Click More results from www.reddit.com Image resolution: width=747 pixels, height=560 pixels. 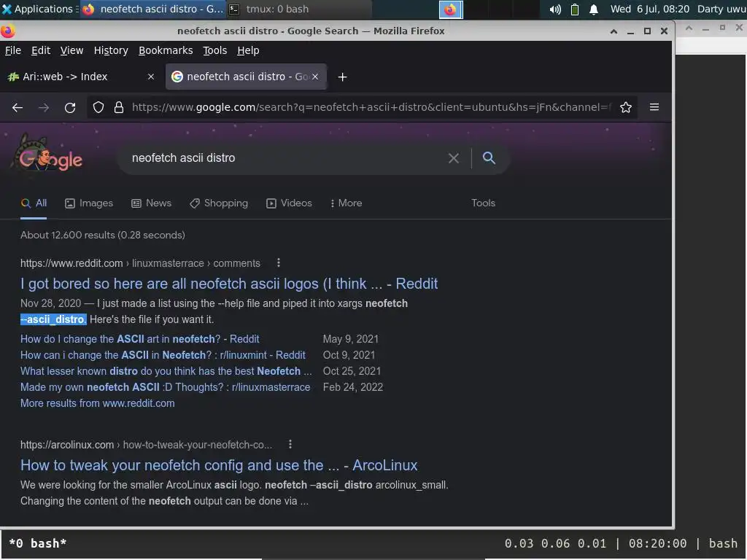[x=97, y=403]
